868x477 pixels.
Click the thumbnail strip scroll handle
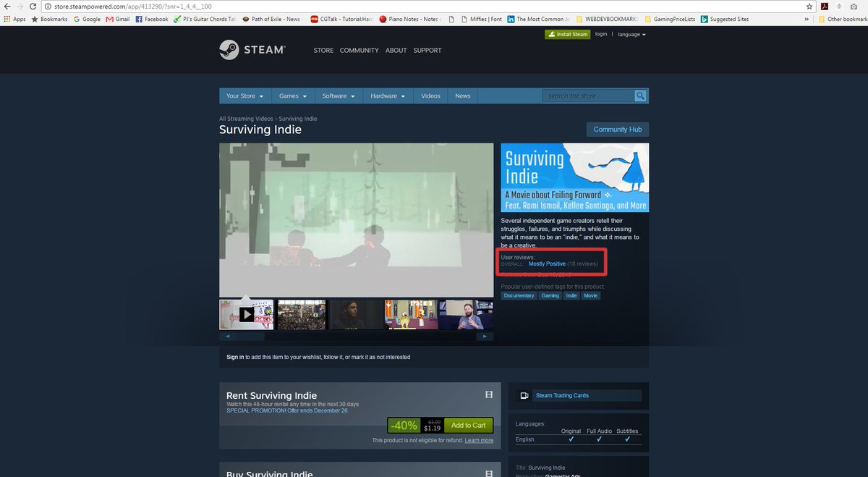click(x=250, y=337)
